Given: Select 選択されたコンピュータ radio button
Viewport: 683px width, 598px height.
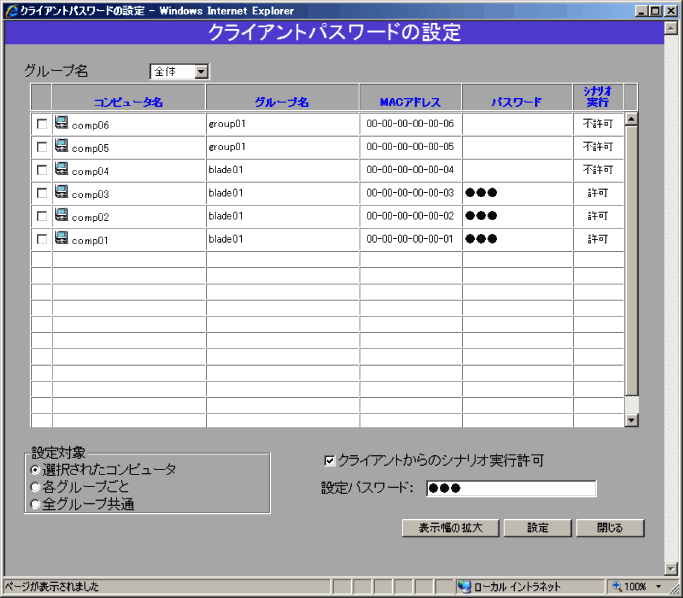Looking at the screenshot, I should point(35,470).
